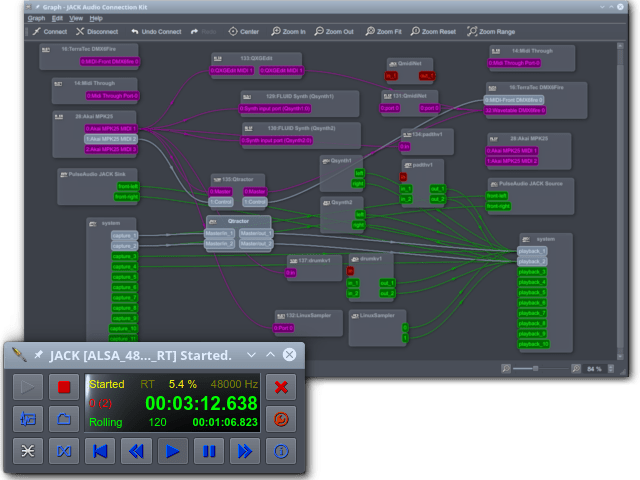Click Disconnect in the Graph toolbar
The height and width of the screenshot is (480, 640).
(x=97, y=31)
